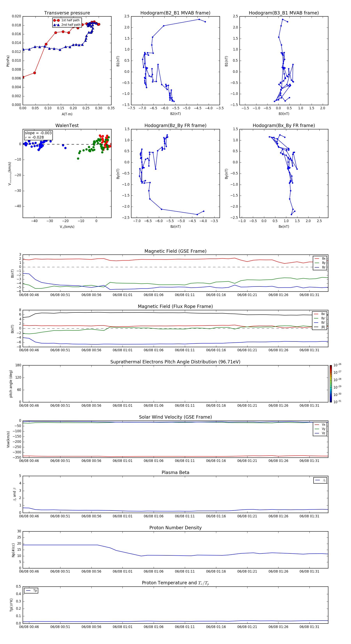Image resolution: width=351 pixels, height=644 pixels.
Task: Click the 'Bx(nT)' x-axis label
Action: click(284, 227)
